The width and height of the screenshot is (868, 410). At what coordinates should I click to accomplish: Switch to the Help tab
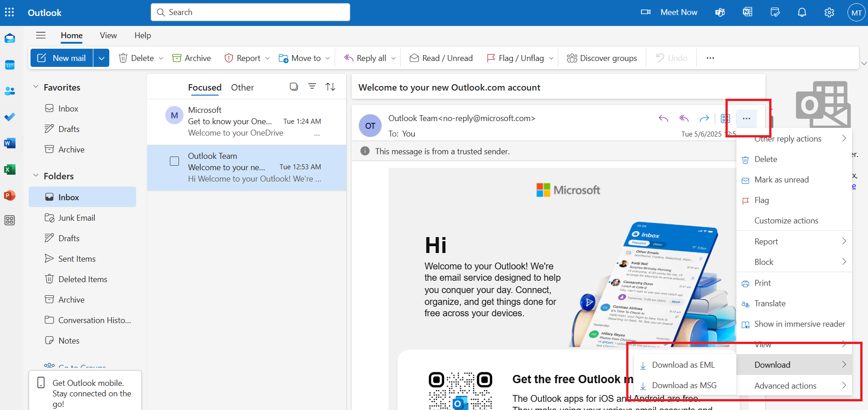point(143,35)
